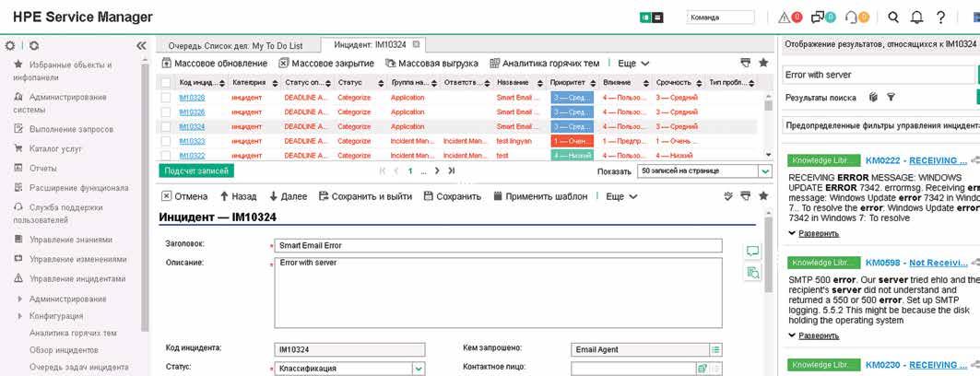
Task: Click the alert triangle notification icon
Action: pyautogui.click(x=784, y=18)
